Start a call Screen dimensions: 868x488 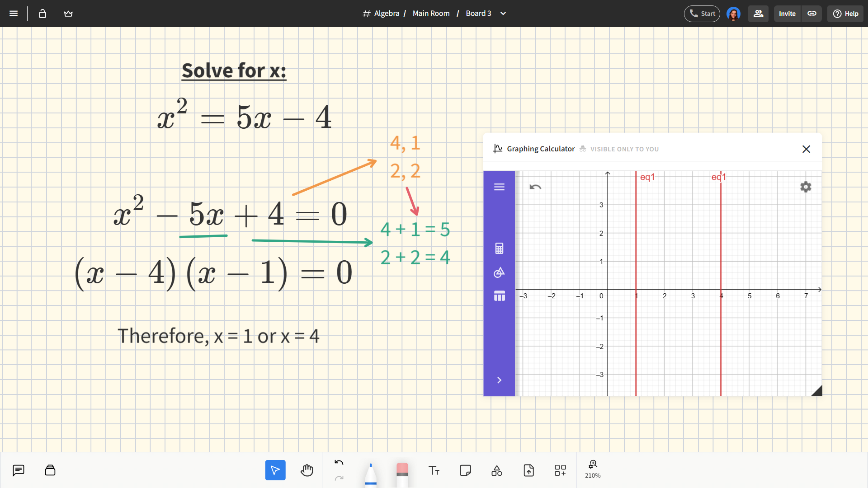coord(702,14)
